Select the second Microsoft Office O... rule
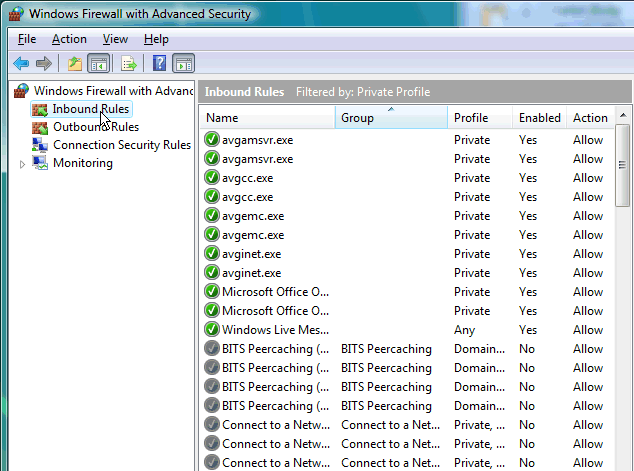 point(275,311)
